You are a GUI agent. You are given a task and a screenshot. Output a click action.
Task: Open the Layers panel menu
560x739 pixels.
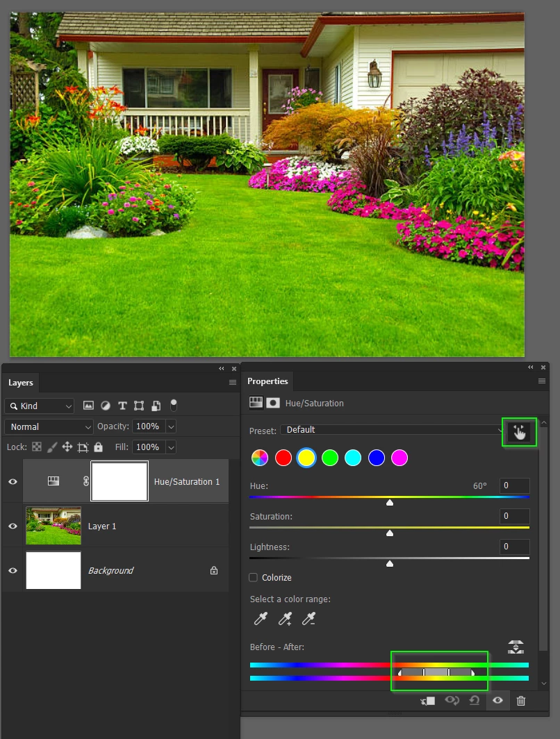[233, 382]
